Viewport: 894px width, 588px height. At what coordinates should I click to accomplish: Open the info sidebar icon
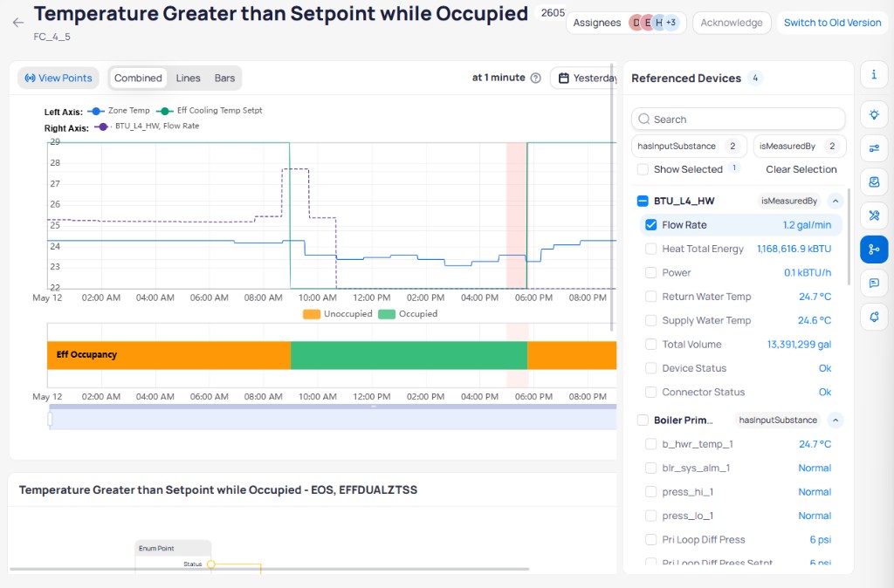click(x=874, y=75)
